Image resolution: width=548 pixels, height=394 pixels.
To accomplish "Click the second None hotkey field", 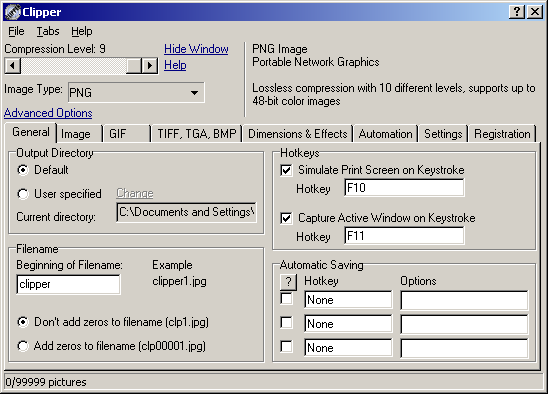I will [x=348, y=324].
